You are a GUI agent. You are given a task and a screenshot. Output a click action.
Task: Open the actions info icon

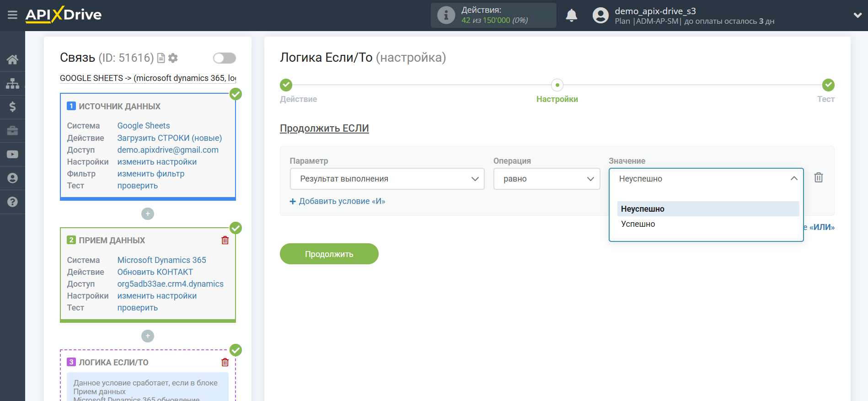446,15
